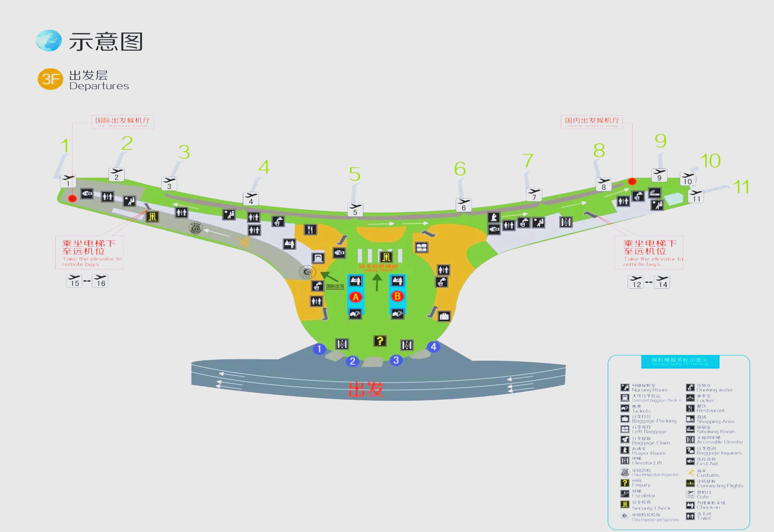Click the Tickets icon below island A

coord(355,314)
